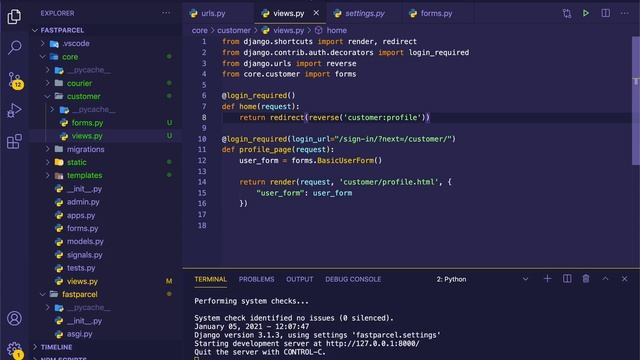Collapse the core folder
This screenshot has width=640, height=360.
pyautogui.click(x=43, y=57)
